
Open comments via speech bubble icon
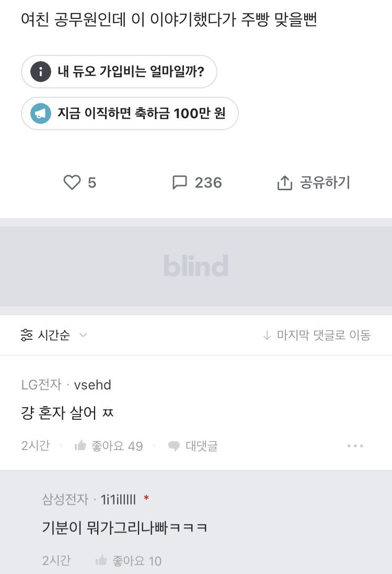(179, 182)
